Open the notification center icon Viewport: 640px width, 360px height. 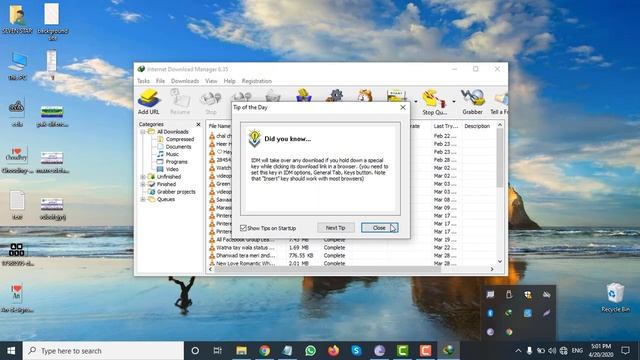[625, 351]
